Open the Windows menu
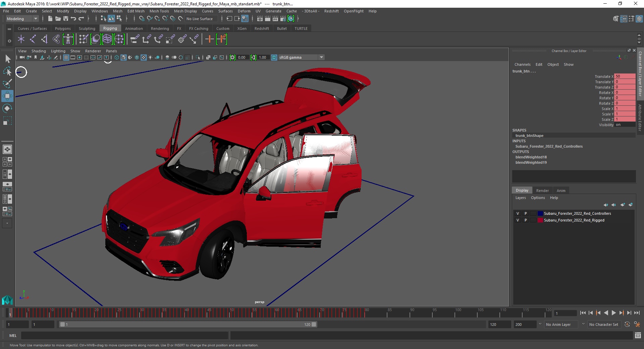This screenshot has width=644, height=349. pyautogui.click(x=100, y=11)
